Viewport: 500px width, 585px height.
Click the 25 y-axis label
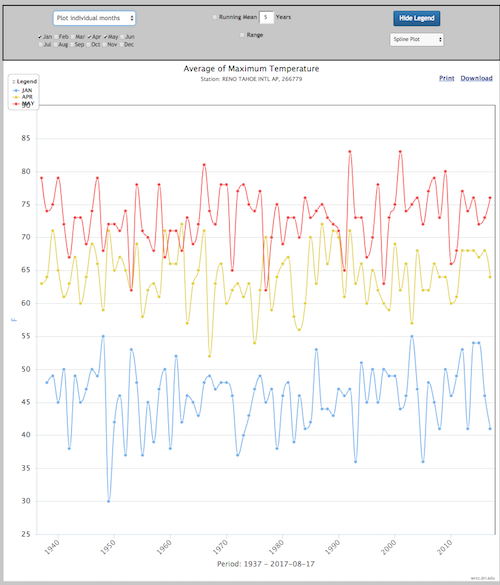point(26,534)
